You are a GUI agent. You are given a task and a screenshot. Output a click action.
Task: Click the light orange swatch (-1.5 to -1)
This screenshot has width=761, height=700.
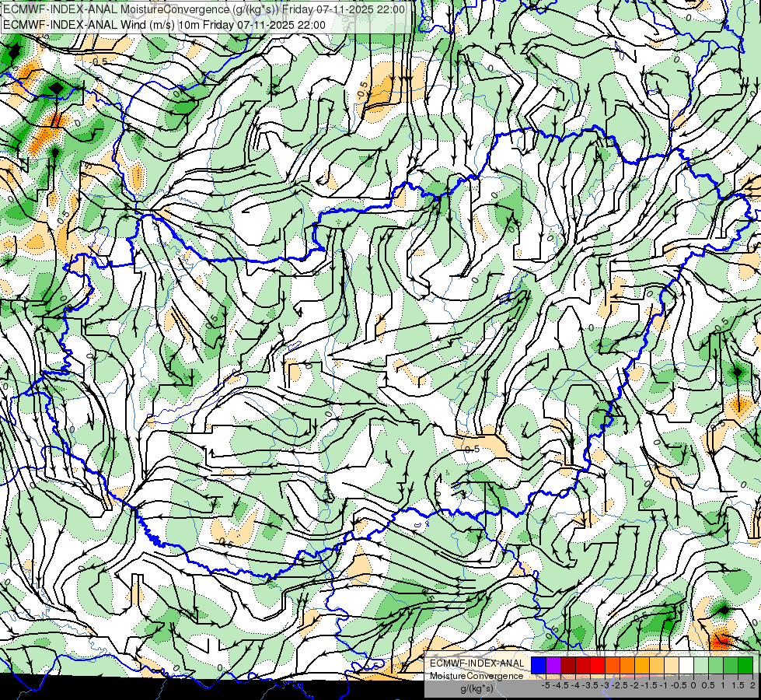pos(657,666)
